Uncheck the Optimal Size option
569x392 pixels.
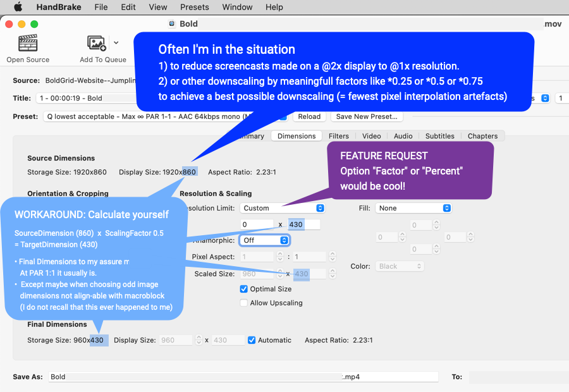coord(243,289)
